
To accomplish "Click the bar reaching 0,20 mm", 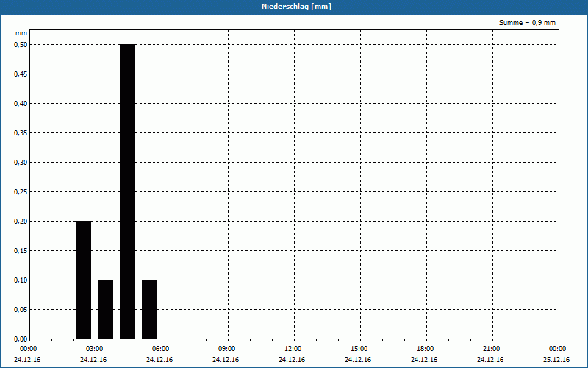I will (x=83, y=280).
